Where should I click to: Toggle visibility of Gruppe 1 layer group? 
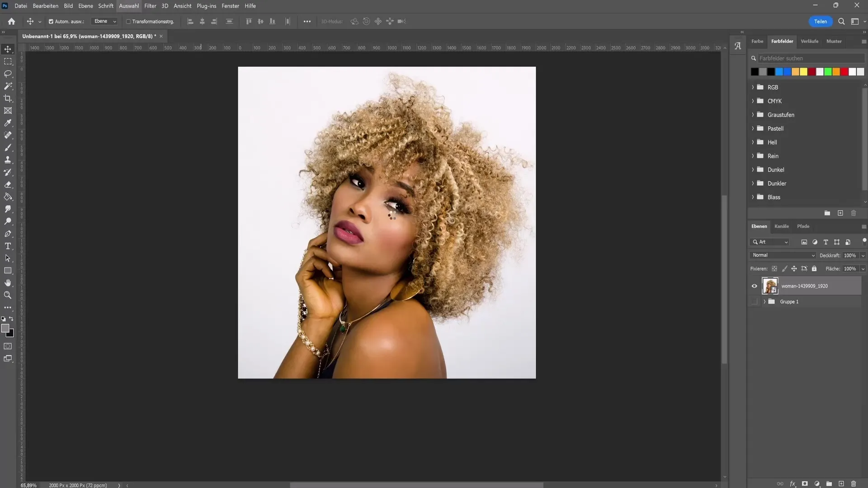pos(754,301)
